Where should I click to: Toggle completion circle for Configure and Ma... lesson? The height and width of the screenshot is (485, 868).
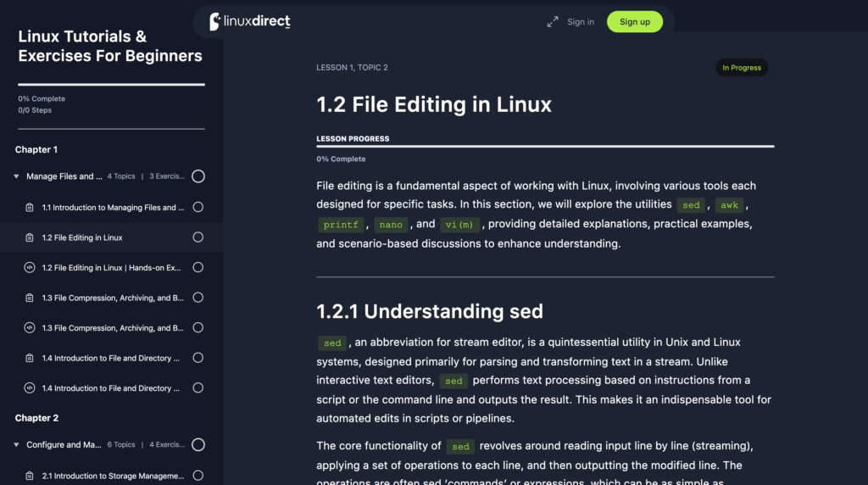click(198, 444)
